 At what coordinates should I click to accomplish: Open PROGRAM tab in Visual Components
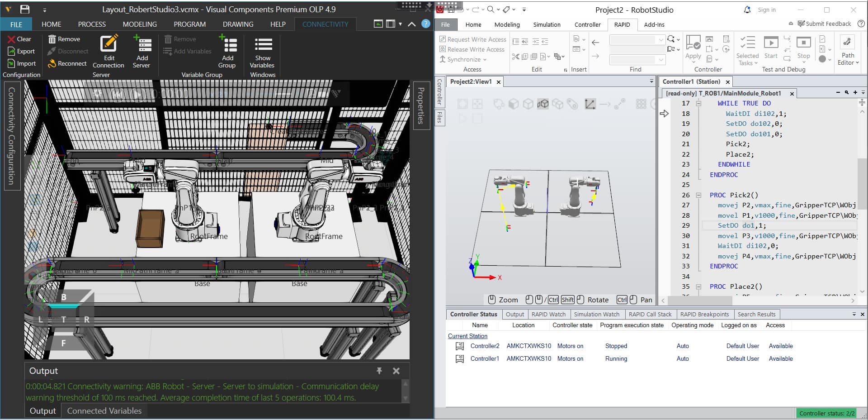click(x=190, y=24)
